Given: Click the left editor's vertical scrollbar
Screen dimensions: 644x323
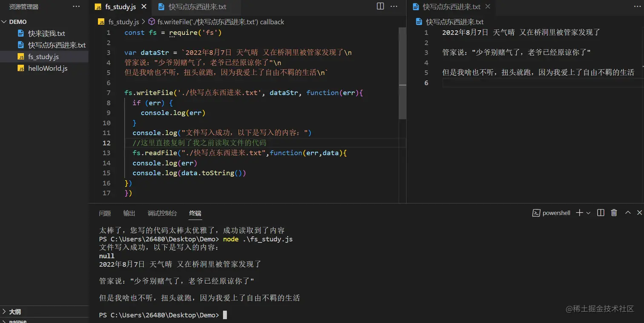Looking at the screenshot, I should (x=402, y=73).
